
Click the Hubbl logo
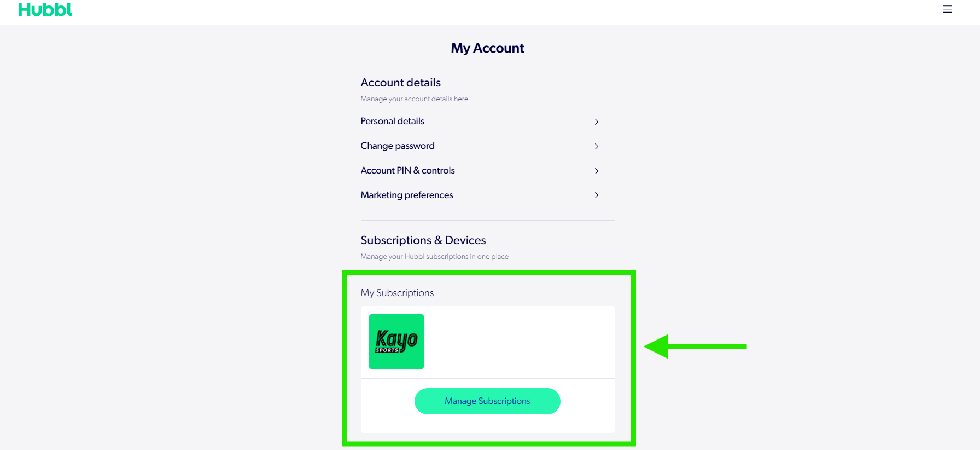(45, 10)
